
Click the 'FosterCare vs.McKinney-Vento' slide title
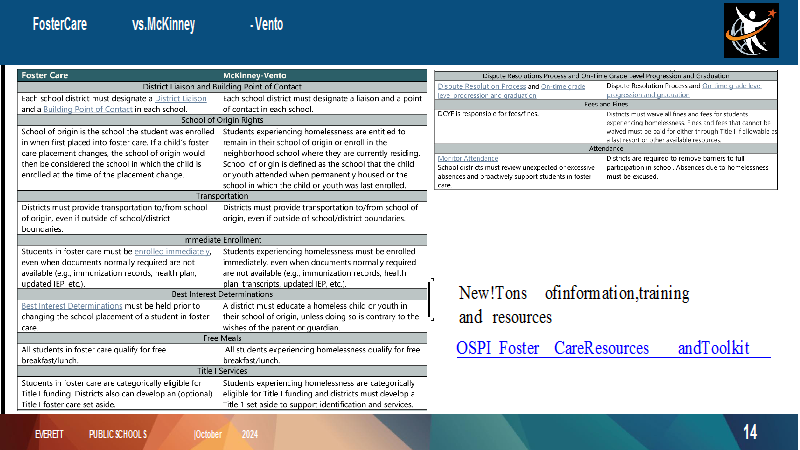pos(158,24)
